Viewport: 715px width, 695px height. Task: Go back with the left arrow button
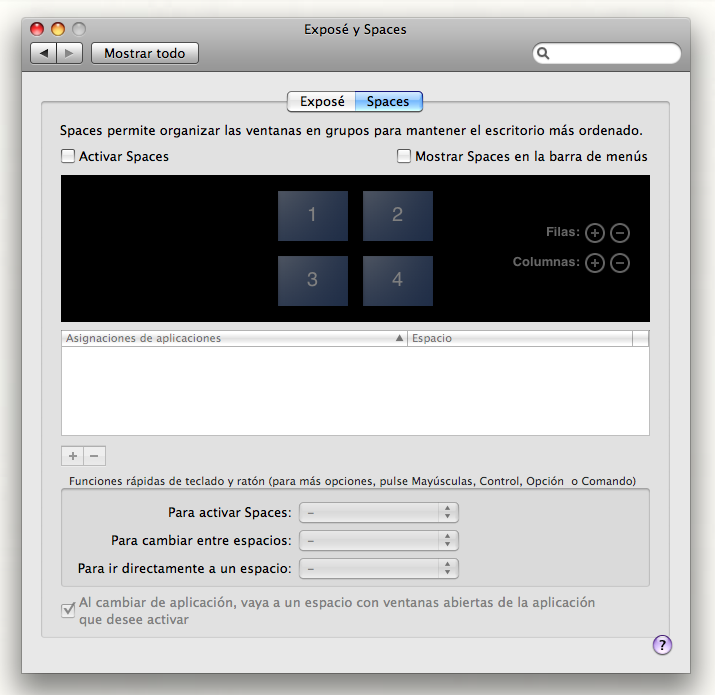tap(44, 53)
